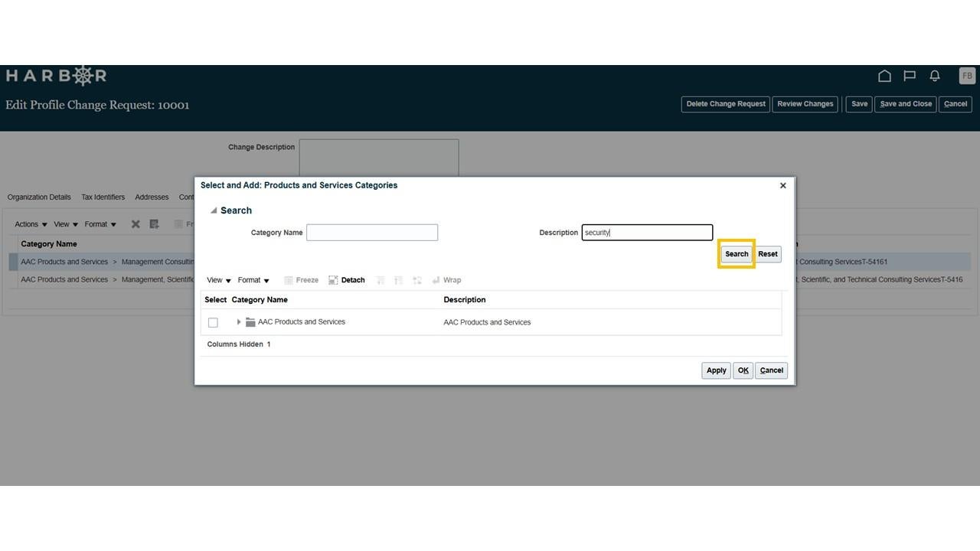Click the Wrap text toolbar button

446,280
